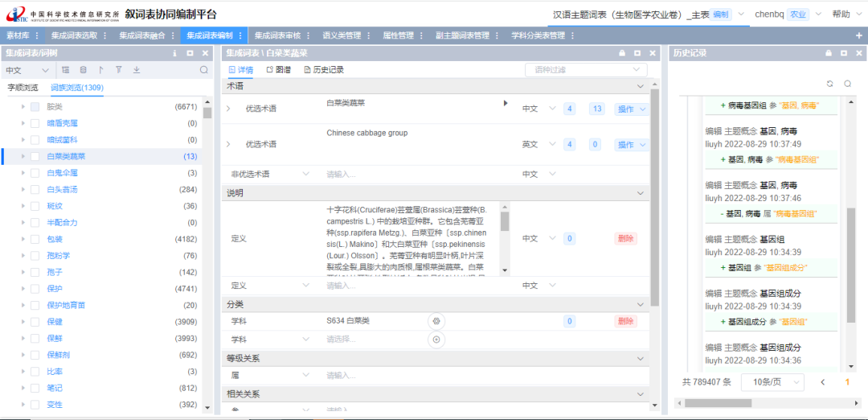Click the filter funnel icon in tree panel
The image size is (868, 420).
point(119,70)
